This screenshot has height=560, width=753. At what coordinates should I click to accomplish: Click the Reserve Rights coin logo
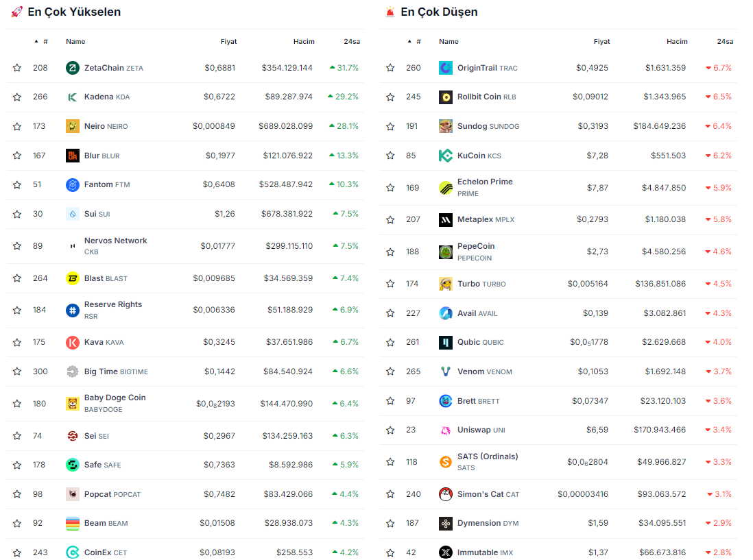point(72,311)
